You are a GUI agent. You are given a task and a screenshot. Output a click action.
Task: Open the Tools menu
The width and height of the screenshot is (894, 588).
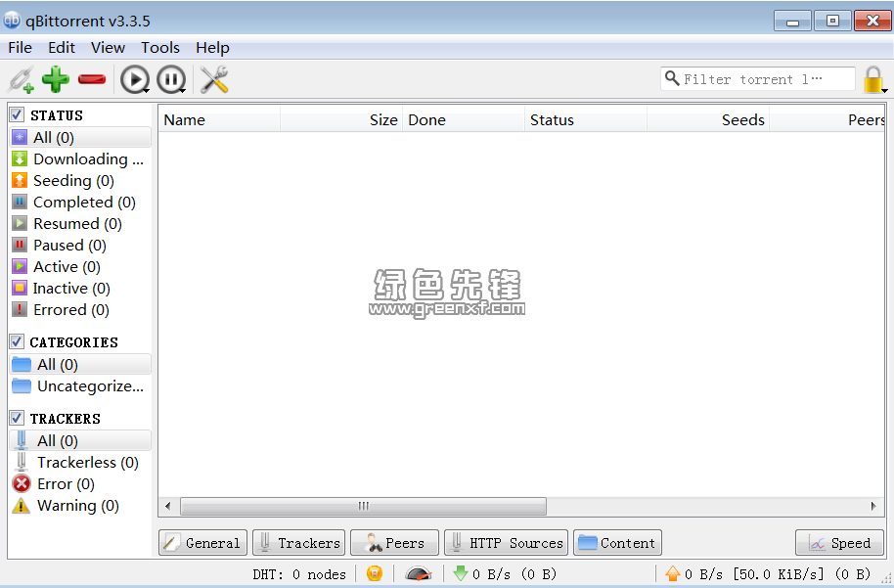coord(160,48)
